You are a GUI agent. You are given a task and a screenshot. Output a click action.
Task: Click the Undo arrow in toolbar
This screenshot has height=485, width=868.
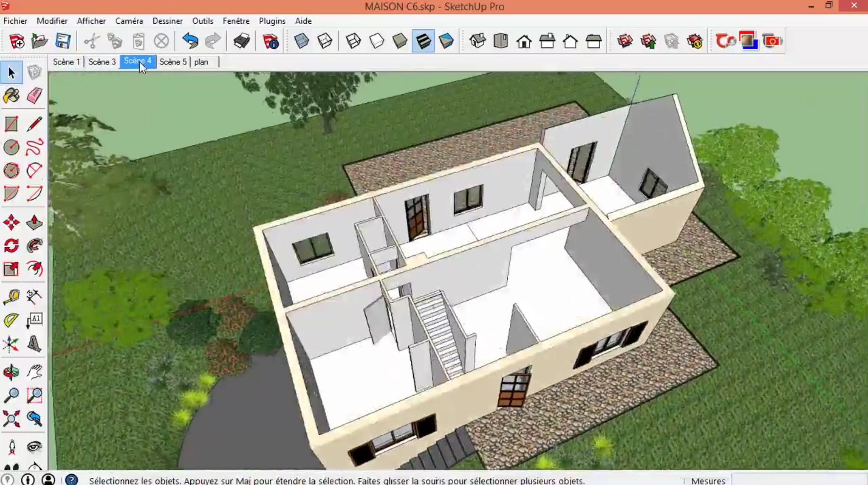[x=190, y=41]
